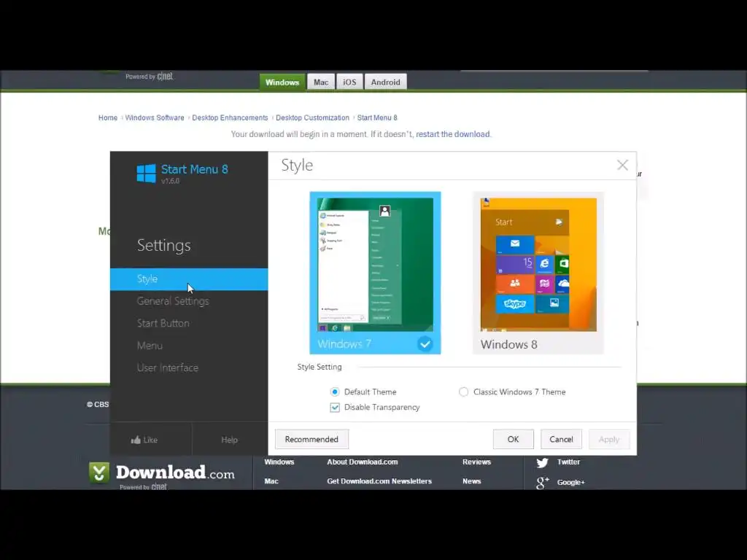Screen dimensions: 747x560
Task: Select the Default Theme radio button
Action: 334,392
